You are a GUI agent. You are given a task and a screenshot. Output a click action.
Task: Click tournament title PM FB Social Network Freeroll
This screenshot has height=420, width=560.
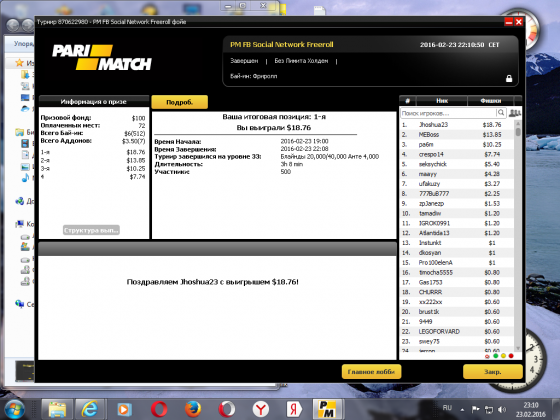(281, 45)
